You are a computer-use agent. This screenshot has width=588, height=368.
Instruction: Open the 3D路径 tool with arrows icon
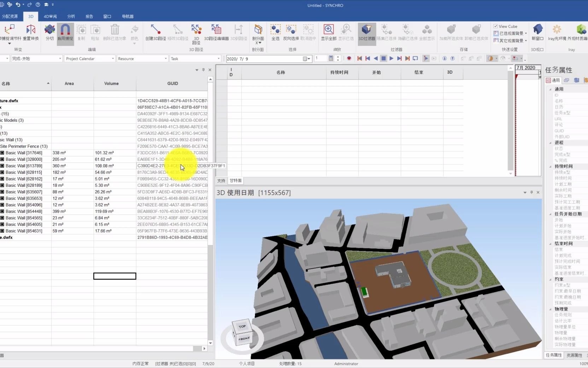[x=196, y=34]
